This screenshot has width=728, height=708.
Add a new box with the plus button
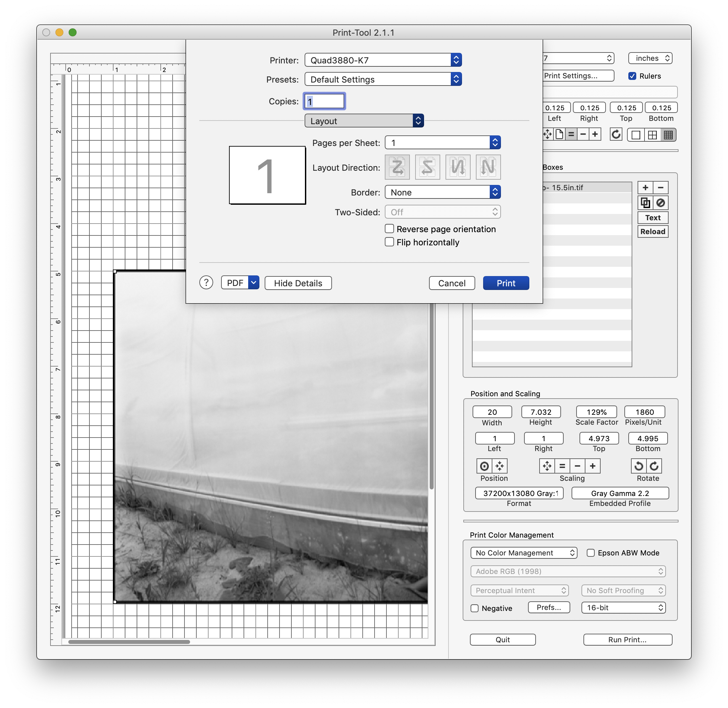click(645, 188)
